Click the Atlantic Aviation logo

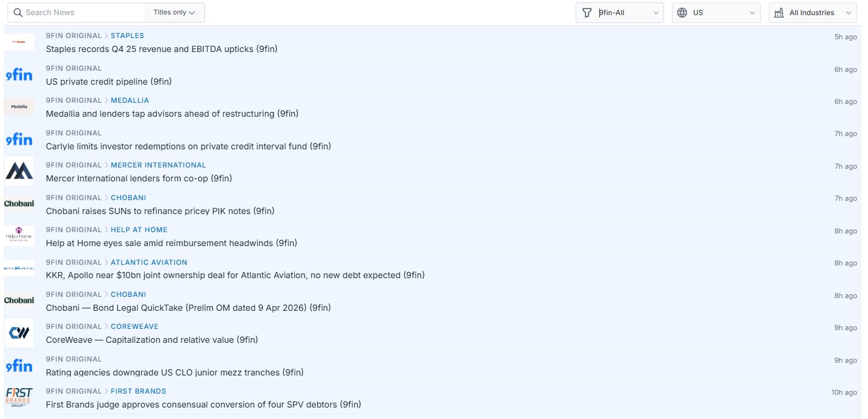coord(19,268)
